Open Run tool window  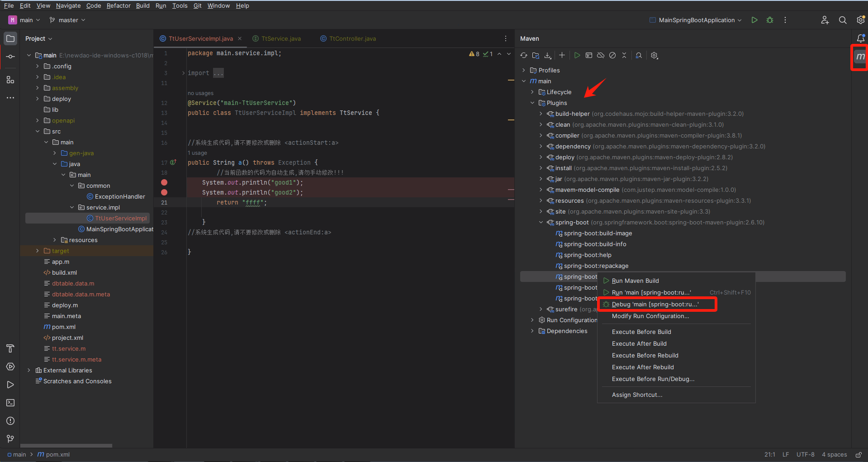click(x=10, y=385)
